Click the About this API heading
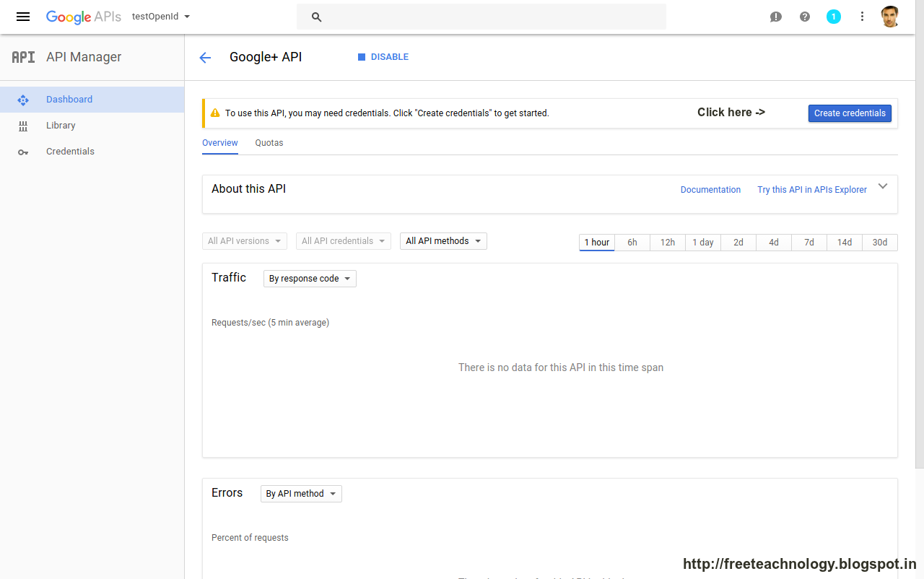The width and height of the screenshot is (924, 579). 248,189
